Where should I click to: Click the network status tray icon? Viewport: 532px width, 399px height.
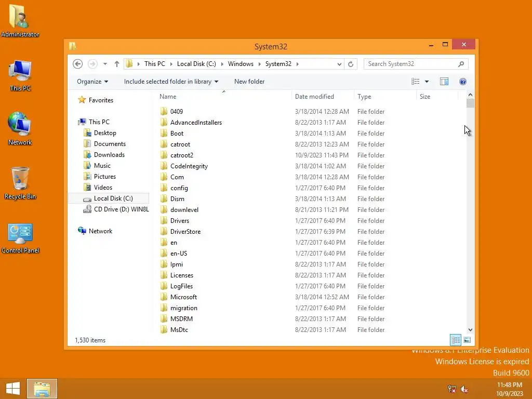pos(452,389)
